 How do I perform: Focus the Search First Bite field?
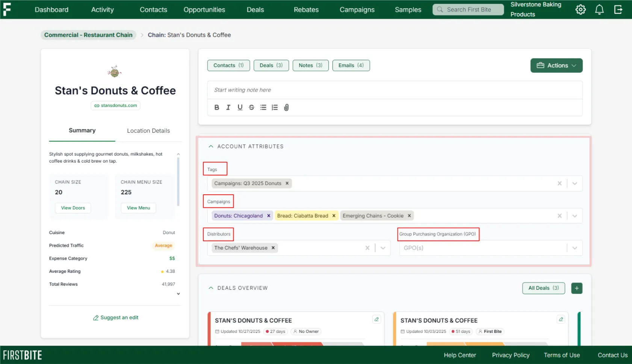pyautogui.click(x=468, y=9)
